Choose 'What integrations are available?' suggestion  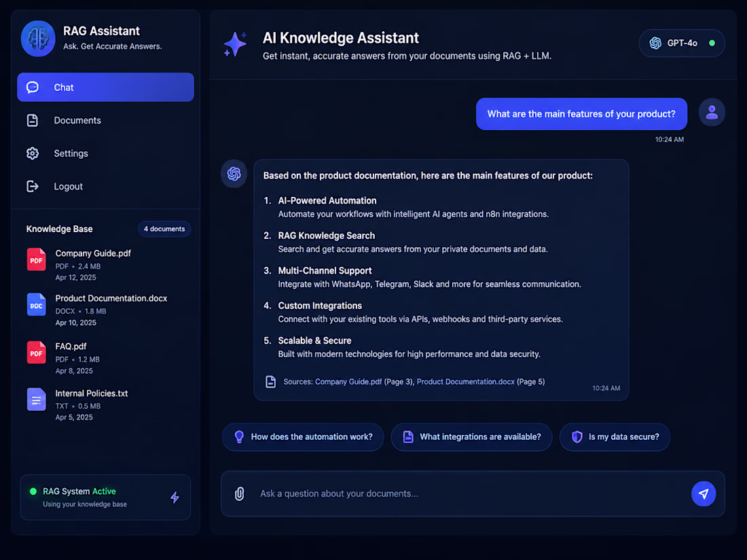pos(472,437)
